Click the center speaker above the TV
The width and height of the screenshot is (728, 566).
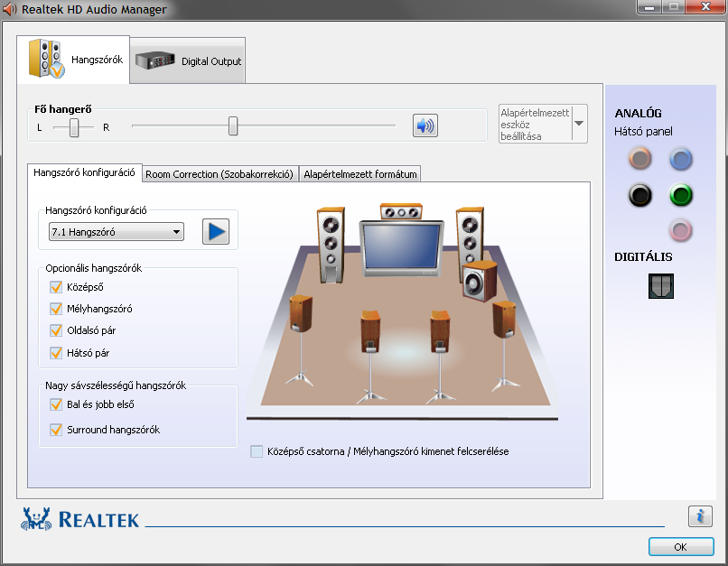(401, 211)
